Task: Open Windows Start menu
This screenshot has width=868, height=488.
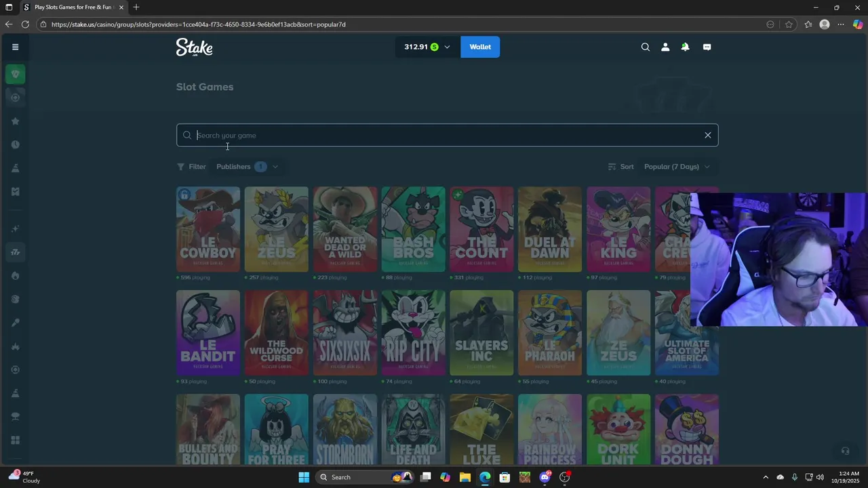Action: tap(304, 477)
